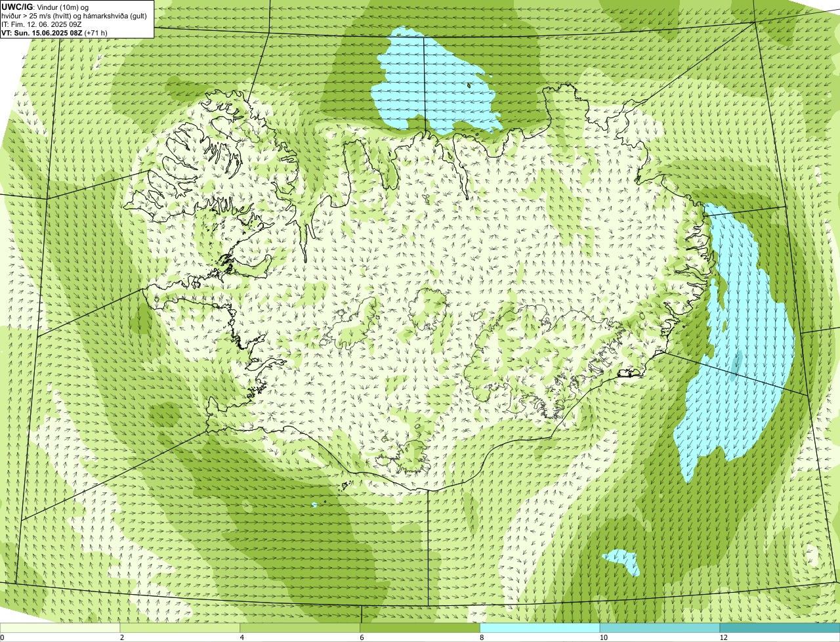Pick the 6–8 dark green colorbar segment
This screenshot has height=642, width=840.
[x=420, y=628]
